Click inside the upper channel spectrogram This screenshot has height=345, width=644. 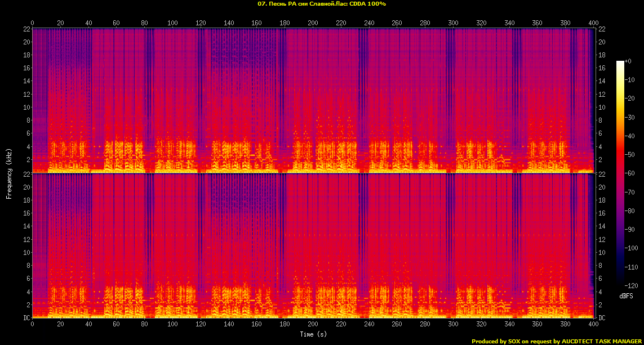pyautogui.click(x=313, y=101)
